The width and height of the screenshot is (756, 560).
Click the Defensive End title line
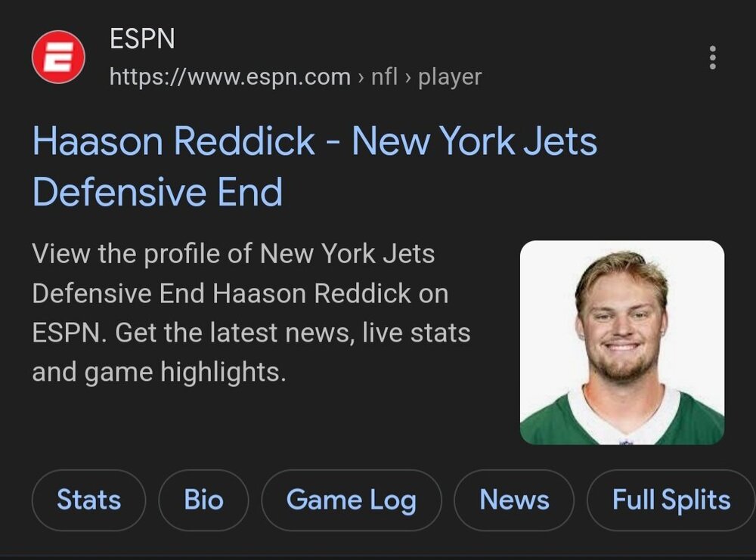coord(158,192)
